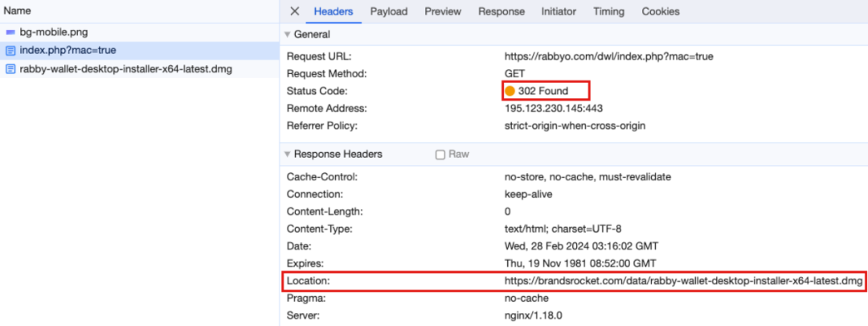868x326 pixels.
Task: Click the document icon beside index.php?mac=true
Action: point(10,51)
